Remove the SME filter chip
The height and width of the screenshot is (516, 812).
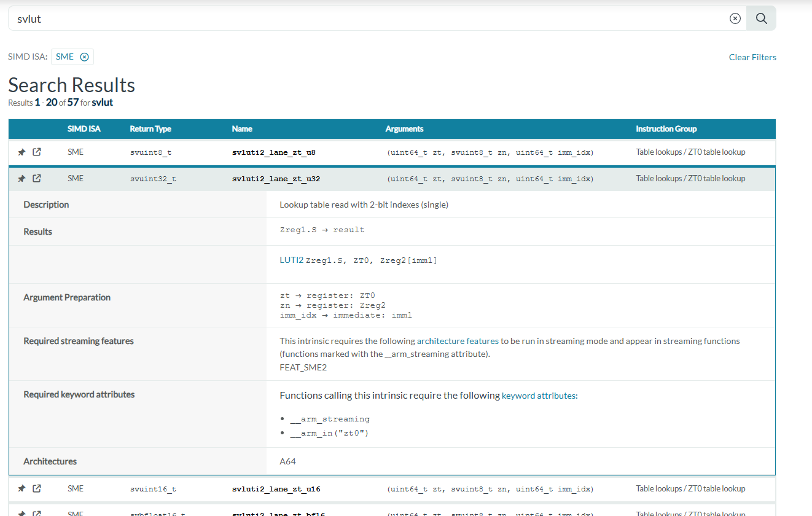(x=85, y=57)
